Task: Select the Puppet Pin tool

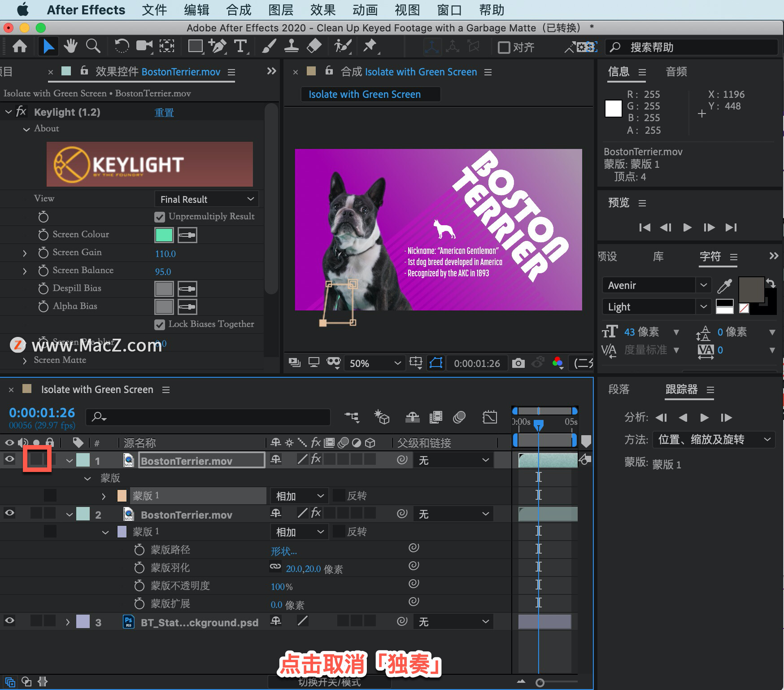Action: coord(370,46)
